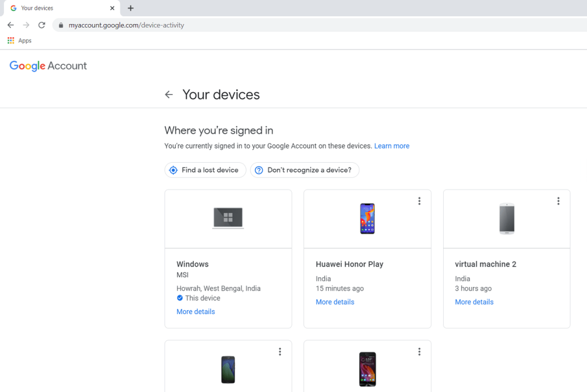The width and height of the screenshot is (587, 392).
Task: Click the address bar URL field
Action: tap(229, 25)
